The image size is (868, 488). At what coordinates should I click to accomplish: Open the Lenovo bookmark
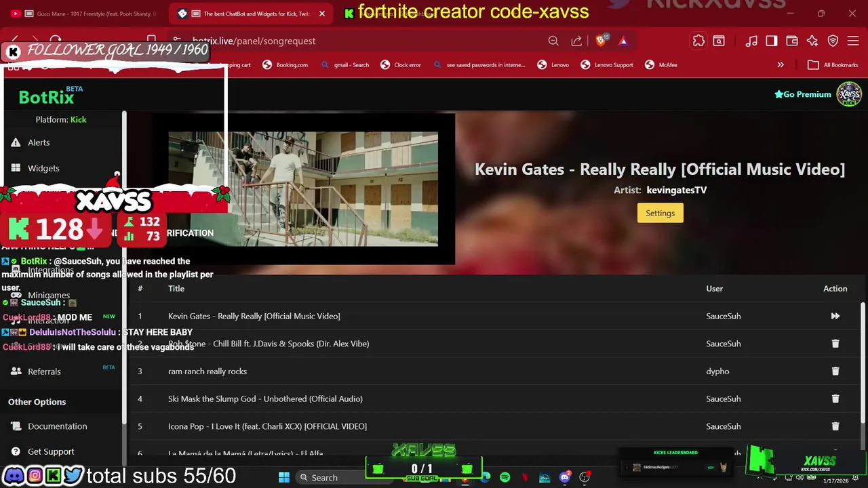[x=553, y=65]
